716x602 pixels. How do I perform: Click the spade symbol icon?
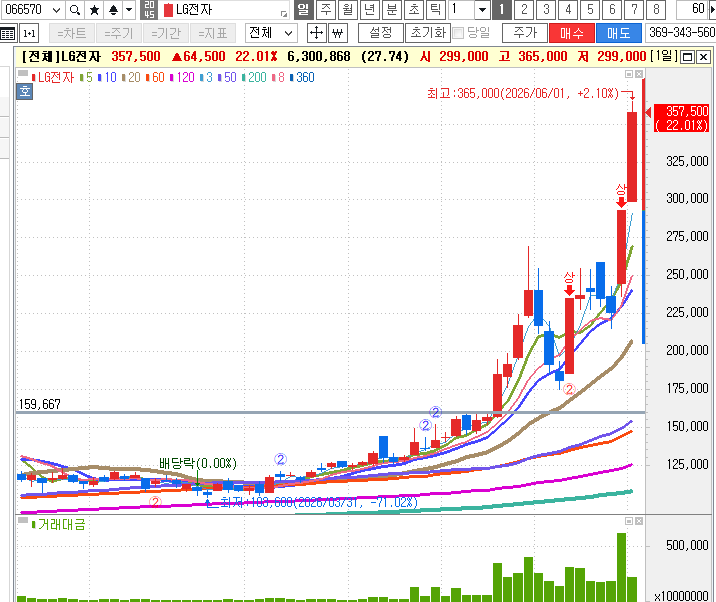click(x=113, y=10)
